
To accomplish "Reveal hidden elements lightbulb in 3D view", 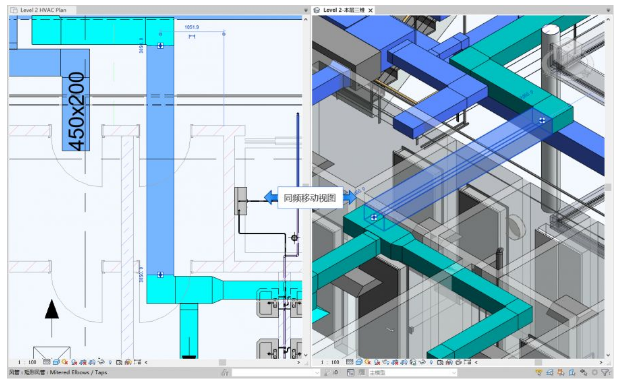I will point(431,362).
